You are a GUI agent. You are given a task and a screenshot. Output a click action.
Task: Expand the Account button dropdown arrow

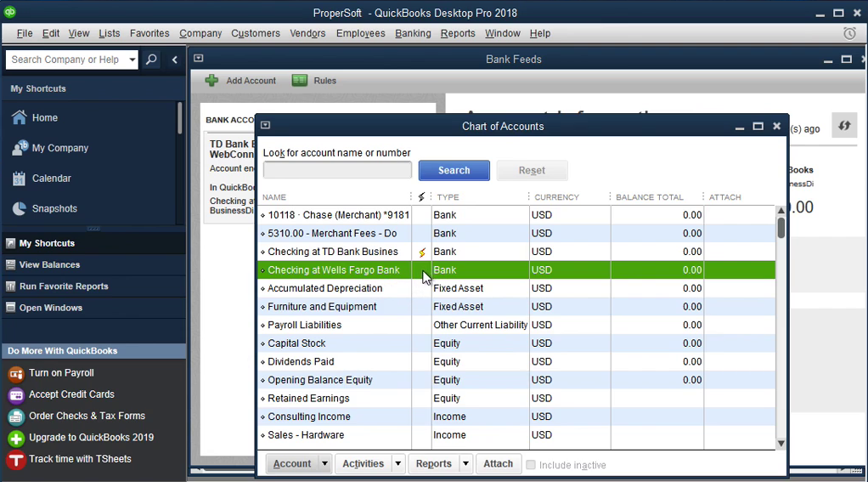325,463
